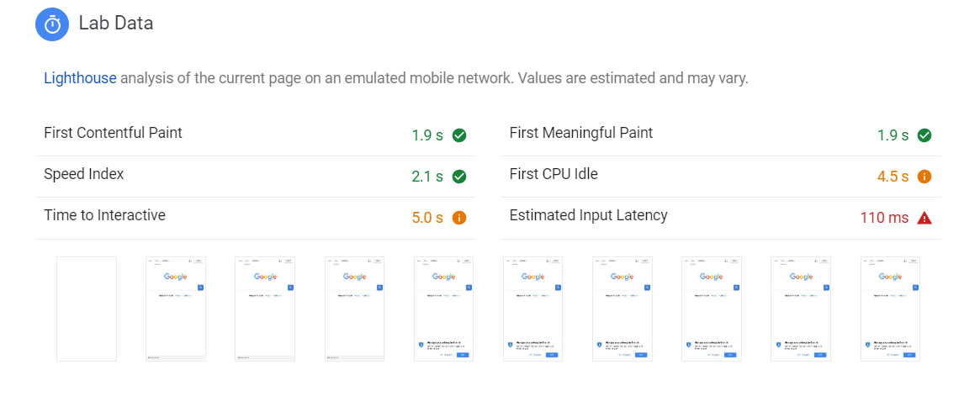The width and height of the screenshot is (980, 396).
Task: Click the Lab Data stopwatch icon
Action: click(x=53, y=24)
